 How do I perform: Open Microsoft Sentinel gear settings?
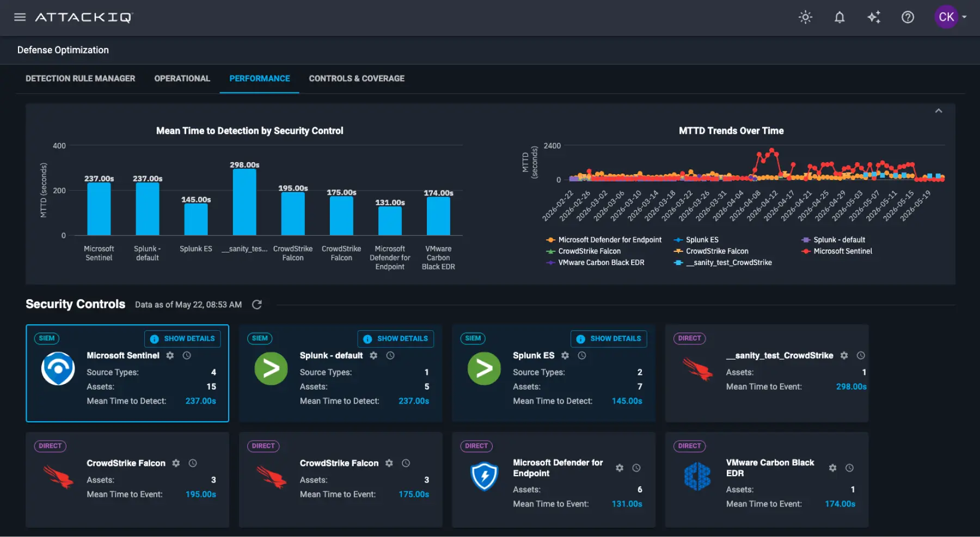[170, 355]
